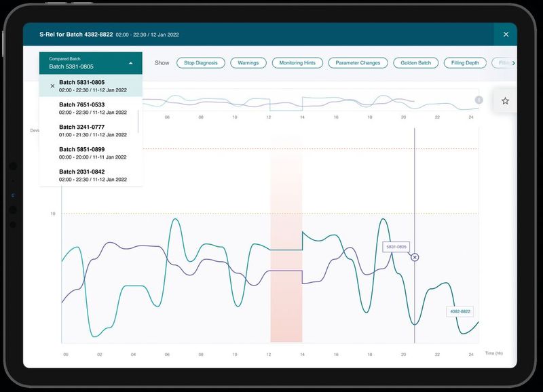
Task: Activate the Golden Batch comparison
Action: [x=415, y=62]
